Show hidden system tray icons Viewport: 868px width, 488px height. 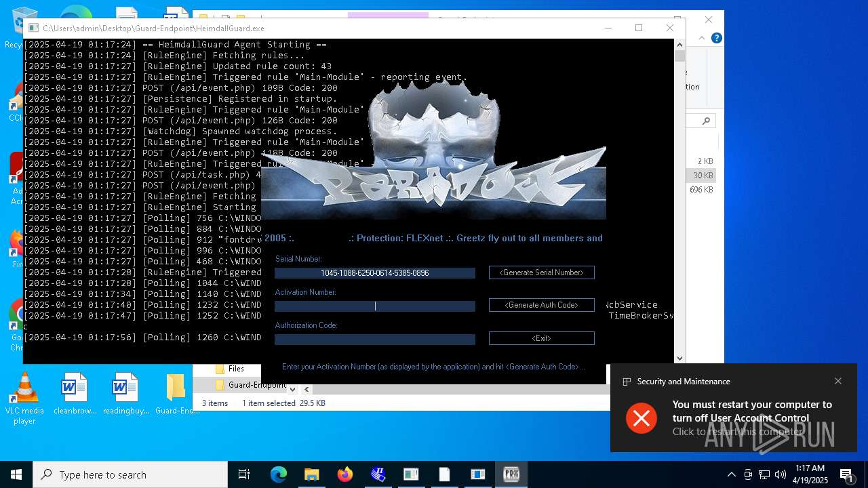pyautogui.click(x=731, y=474)
